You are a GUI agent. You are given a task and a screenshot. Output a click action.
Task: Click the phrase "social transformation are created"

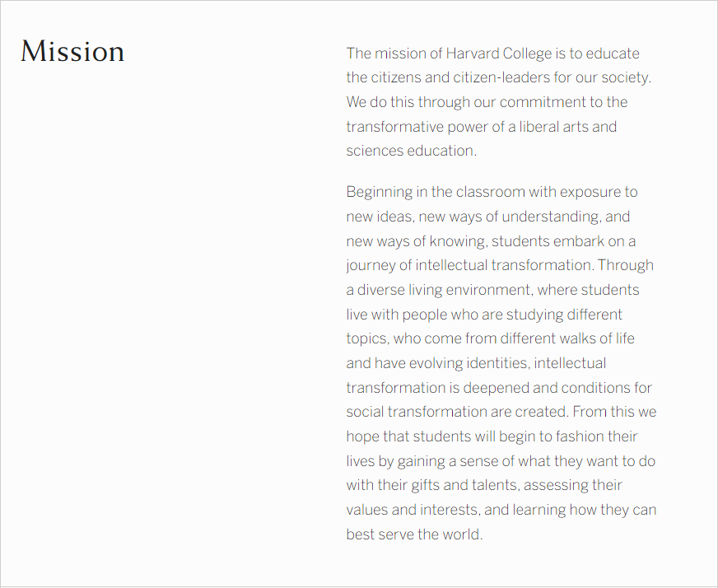[457, 412]
